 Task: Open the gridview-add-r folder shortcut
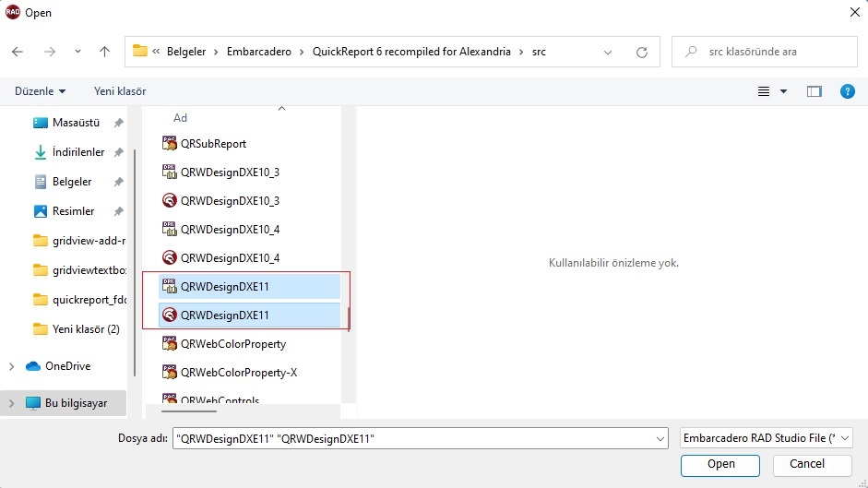click(x=79, y=241)
